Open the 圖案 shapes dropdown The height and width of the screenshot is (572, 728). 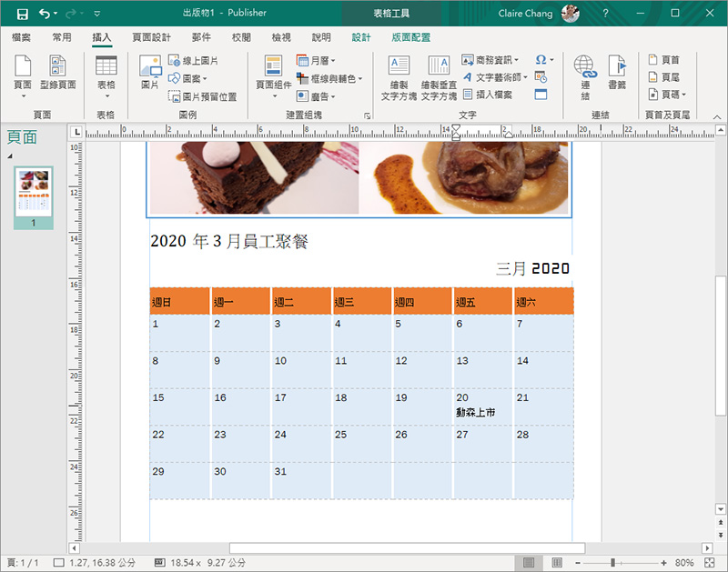point(187,78)
